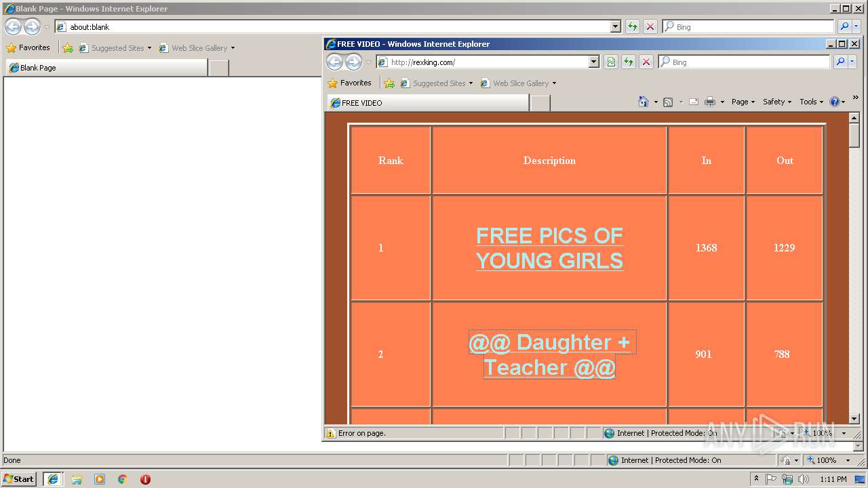Open Suggested Sites in Blank Page window

tap(115, 48)
